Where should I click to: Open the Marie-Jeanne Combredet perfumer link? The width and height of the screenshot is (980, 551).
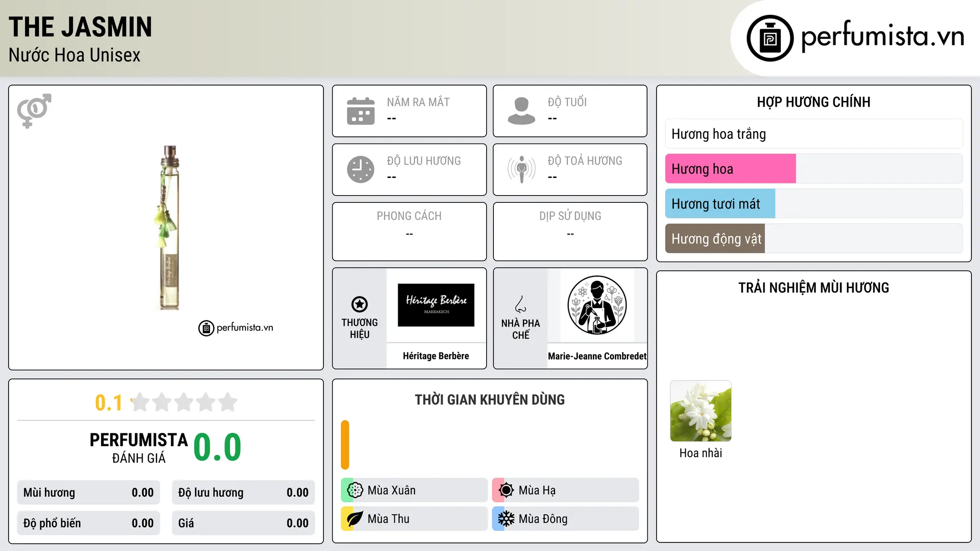(597, 356)
